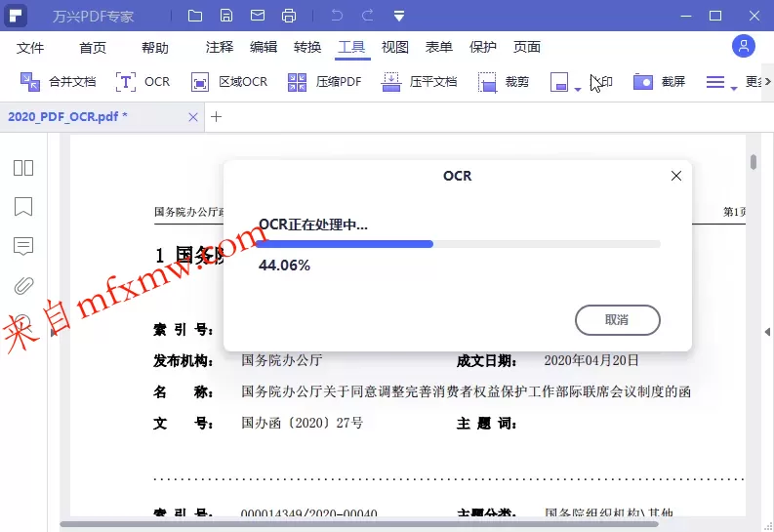Switch to 编辑 ribbon tab
The height and width of the screenshot is (532, 774).
point(264,47)
